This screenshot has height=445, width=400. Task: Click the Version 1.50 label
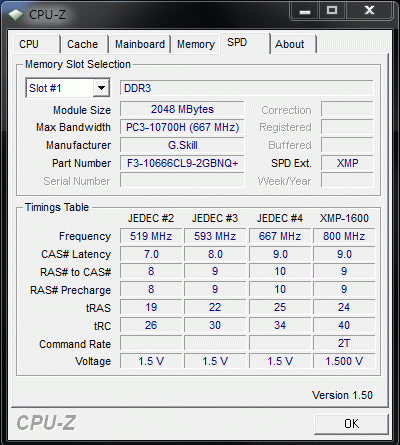pyautogui.click(x=342, y=395)
